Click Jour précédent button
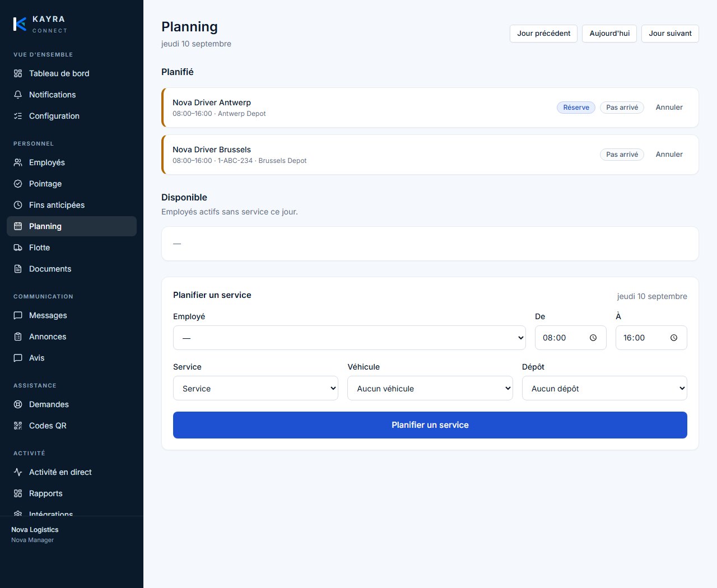 click(543, 34)
